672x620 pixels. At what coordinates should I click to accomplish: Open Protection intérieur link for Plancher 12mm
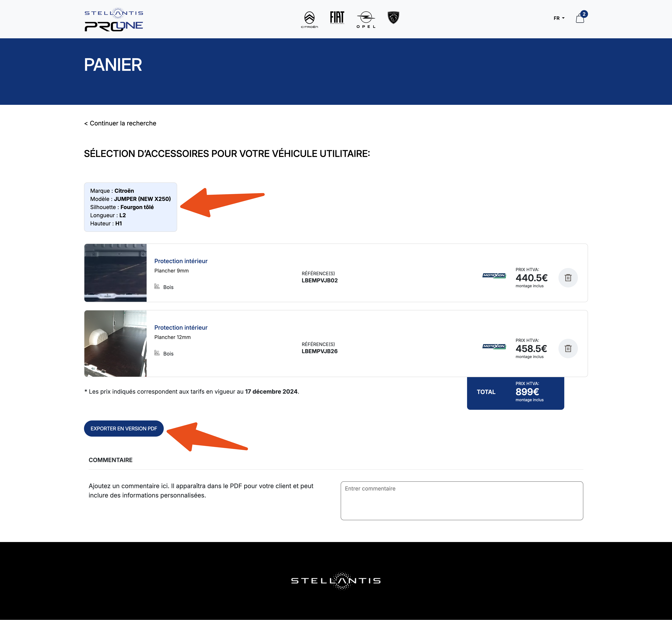coord(181,328)
